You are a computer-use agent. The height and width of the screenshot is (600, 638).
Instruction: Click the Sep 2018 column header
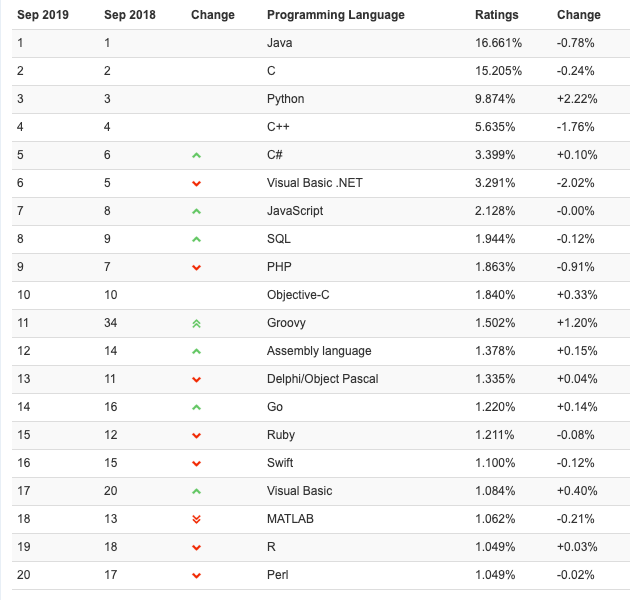128,15
